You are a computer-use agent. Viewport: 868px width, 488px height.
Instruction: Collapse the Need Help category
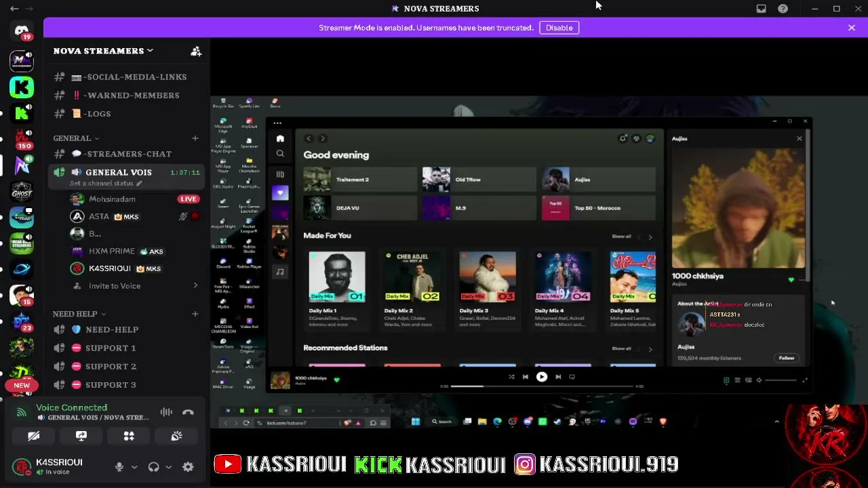click(x=79, y=314)
